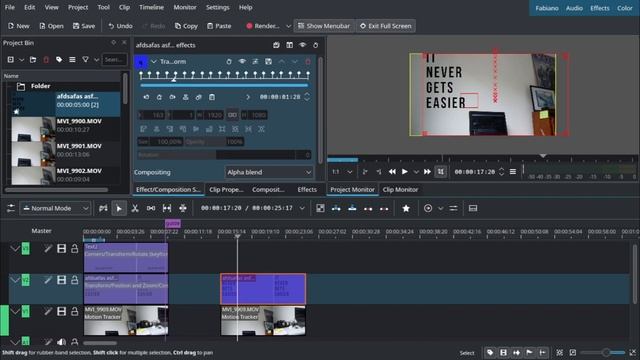Toggle monitor edit mode crop icon

pyautogui.click(x=441, y=172)
